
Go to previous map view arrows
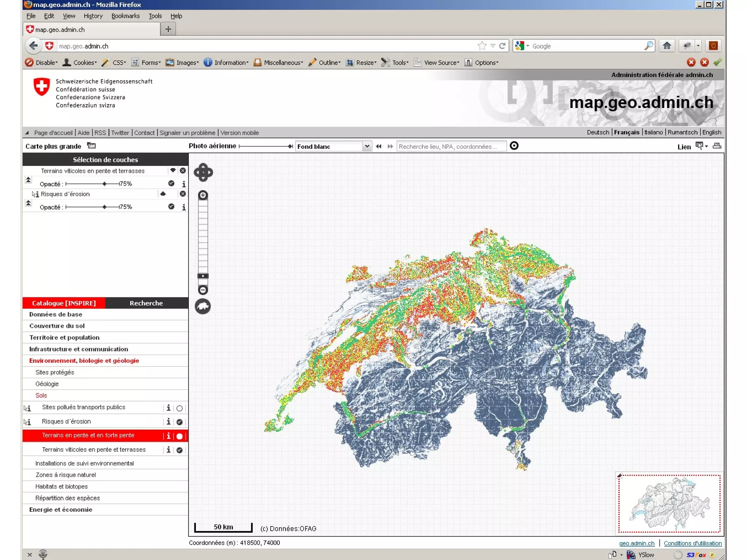(x=378, y=146)
